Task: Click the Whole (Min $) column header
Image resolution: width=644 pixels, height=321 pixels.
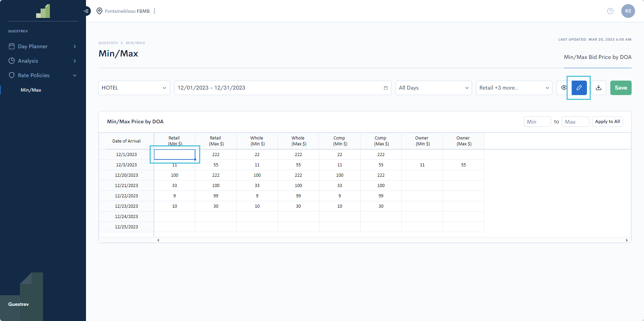Action: point(257,141)
